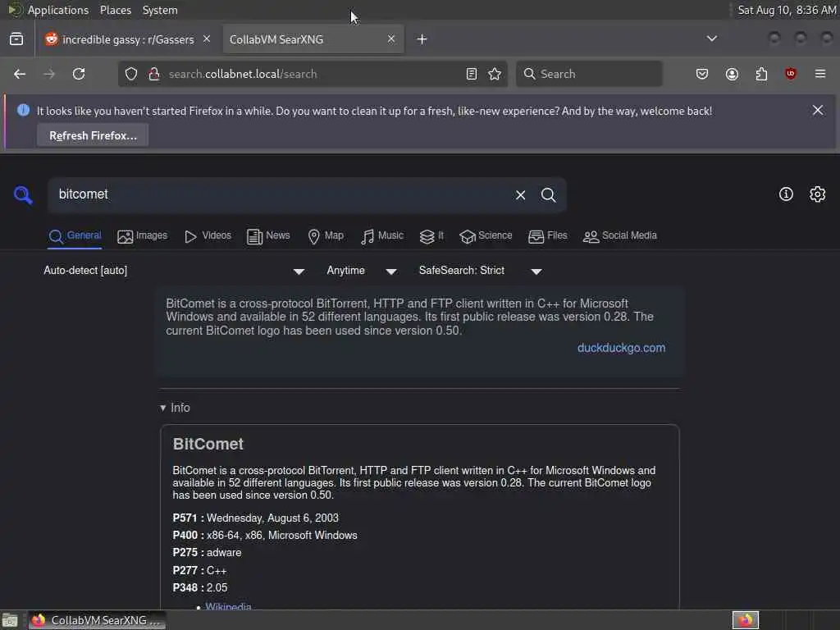Switch to Science category

pos(486,235)
